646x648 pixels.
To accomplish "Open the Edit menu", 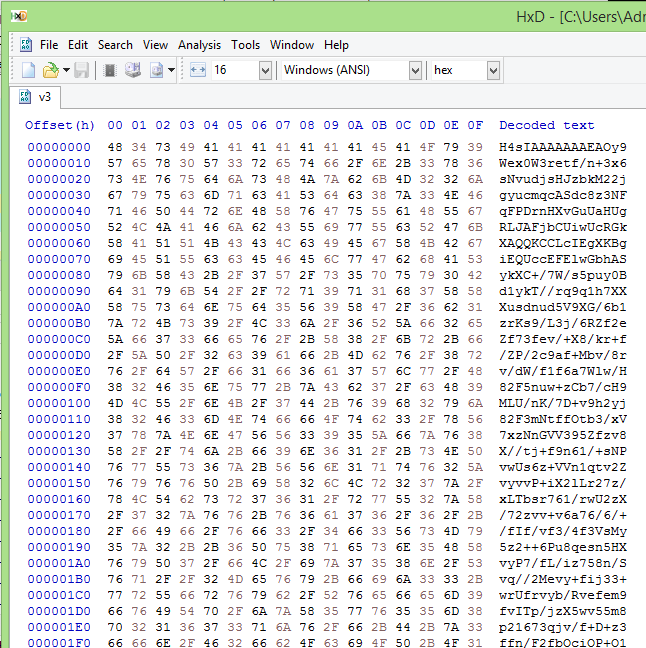I will [78, 45].
